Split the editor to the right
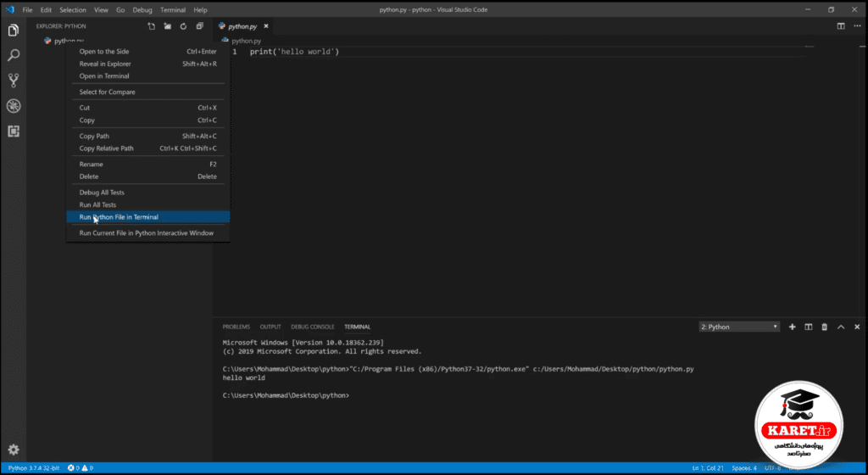The image size is (868, 475). [x=841, y=26]
